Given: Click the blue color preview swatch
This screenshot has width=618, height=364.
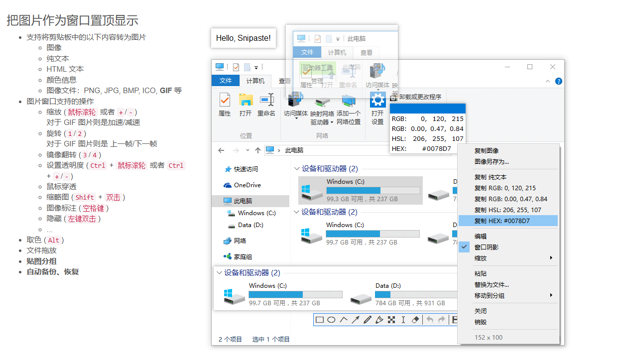Looking at the screenshot, I should coord(427,109).
